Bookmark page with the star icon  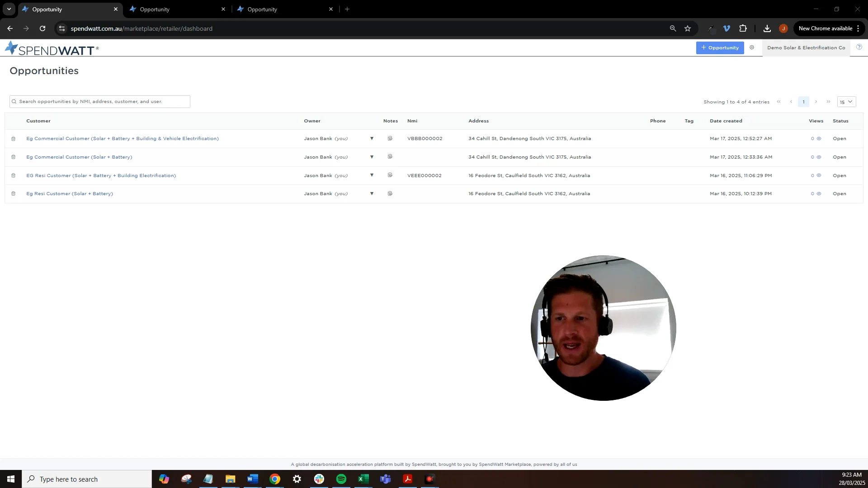tap(688, 28)
